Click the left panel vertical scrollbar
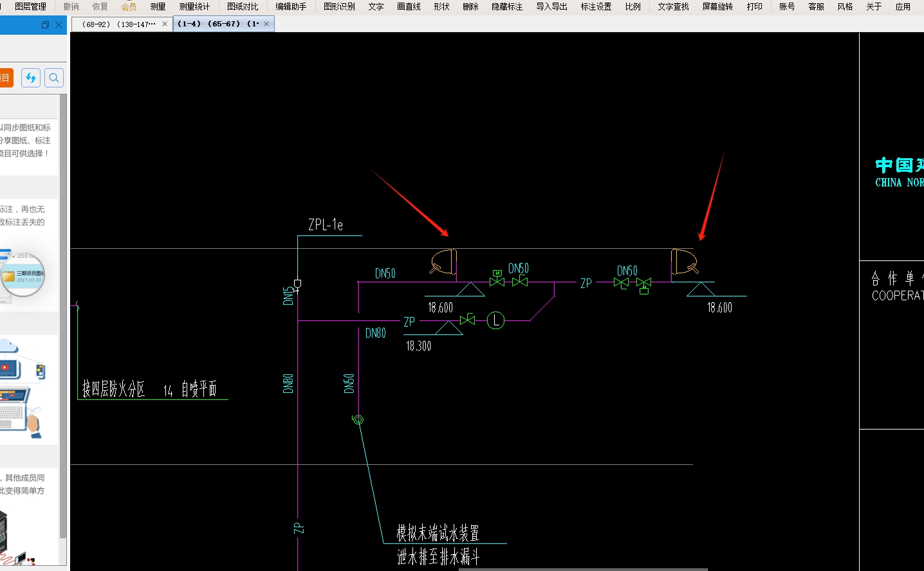Screen dimensions: 924x571 63,315
